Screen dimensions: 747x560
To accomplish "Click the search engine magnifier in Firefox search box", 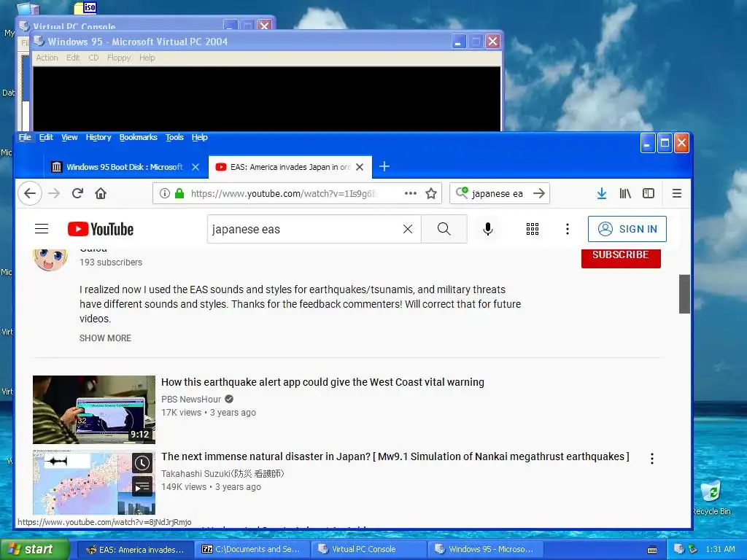I will coord(462,192).
